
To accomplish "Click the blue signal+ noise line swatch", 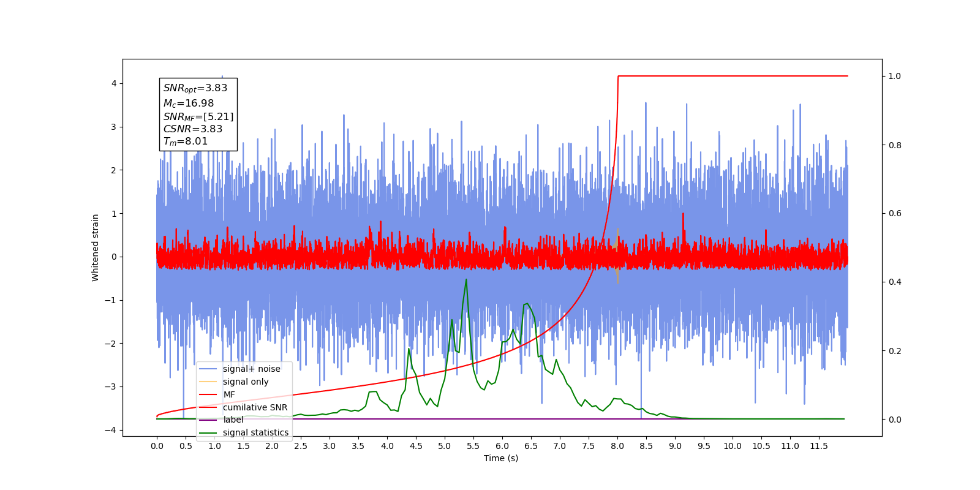I will (208, 369).
